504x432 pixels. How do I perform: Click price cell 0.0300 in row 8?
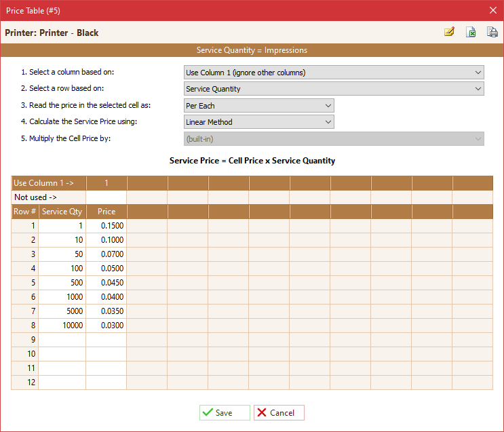pos(106,326)
